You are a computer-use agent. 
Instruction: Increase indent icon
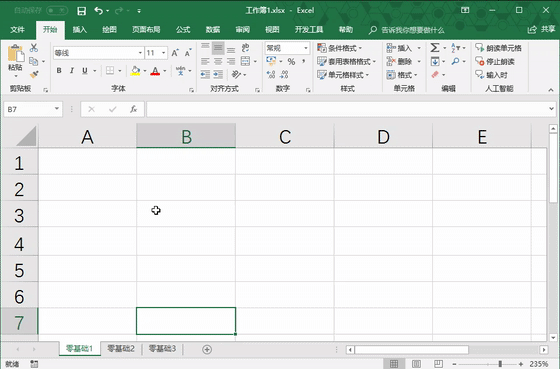click(x=218, y=75)
